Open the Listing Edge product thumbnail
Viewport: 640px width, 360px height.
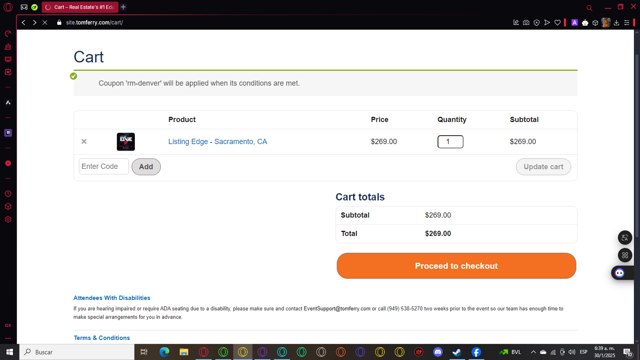point(126,142)
